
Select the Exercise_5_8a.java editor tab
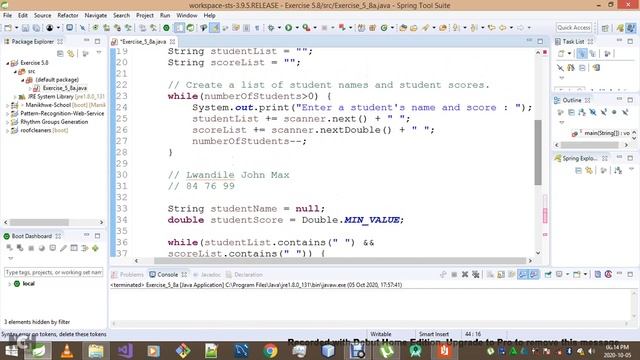pos(143,42)
